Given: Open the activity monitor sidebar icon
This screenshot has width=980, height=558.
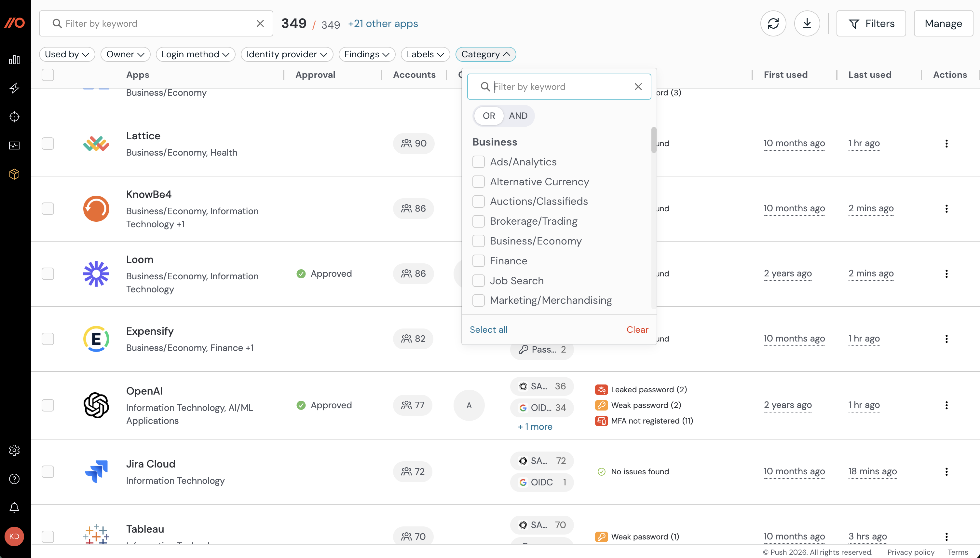Looking at the screenshot, I should (14, 146).
